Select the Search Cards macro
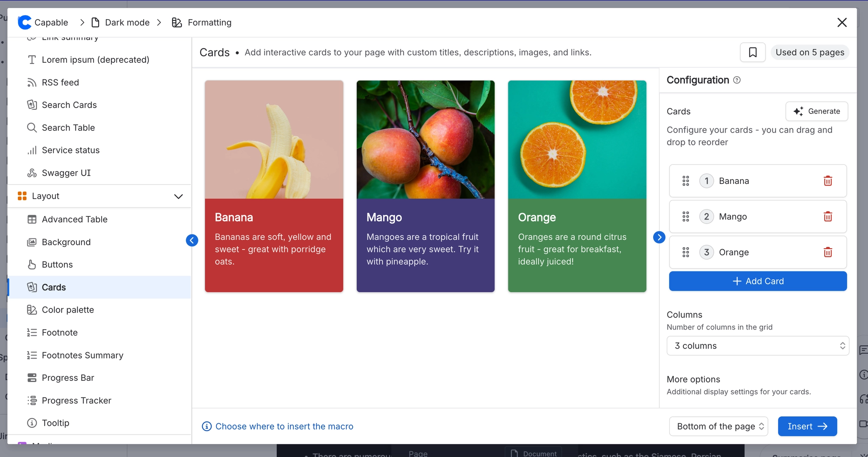Viewport: 868px width, 457px height. (68, 105)
